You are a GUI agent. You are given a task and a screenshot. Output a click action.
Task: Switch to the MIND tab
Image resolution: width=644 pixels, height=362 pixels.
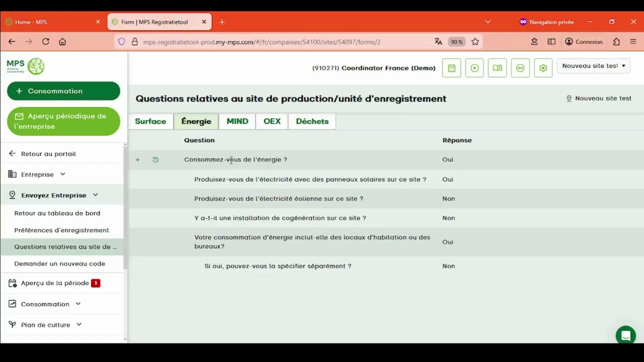click(x=237, y=121)
